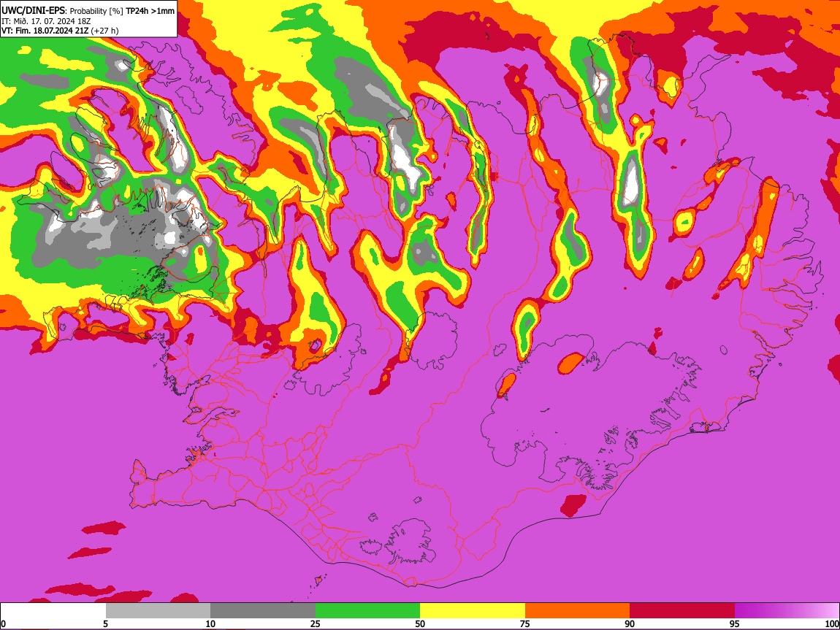Image resolution: width=840 pixels, height=630 pixels.
Task: Click the legend tick label '50'
Action: 420,623
